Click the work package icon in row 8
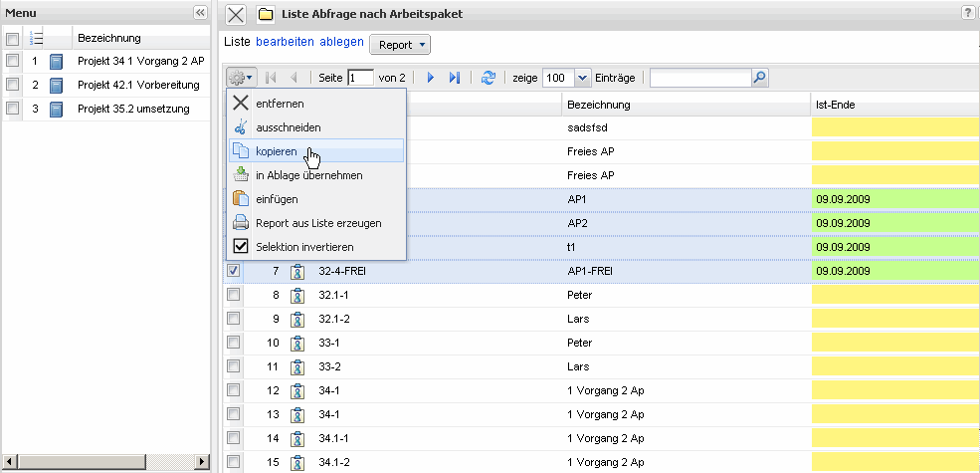 click(296, 295)
